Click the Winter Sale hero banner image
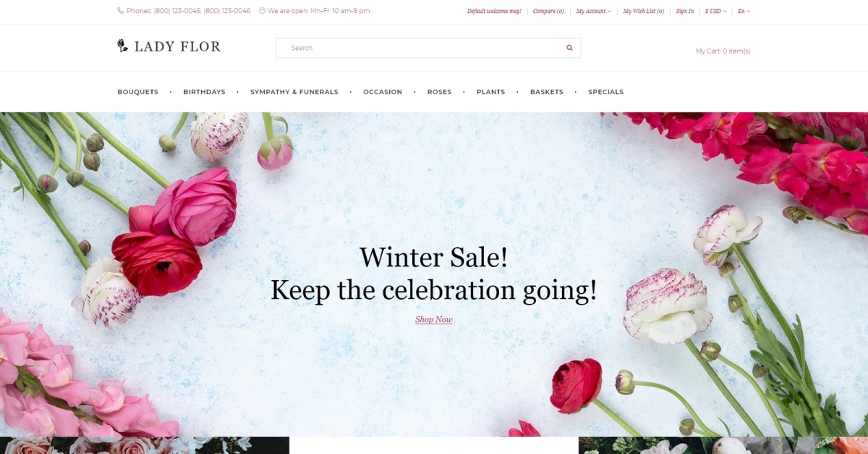Image resolution: width=868 pixels, height=454 pixels. point(434,274)
